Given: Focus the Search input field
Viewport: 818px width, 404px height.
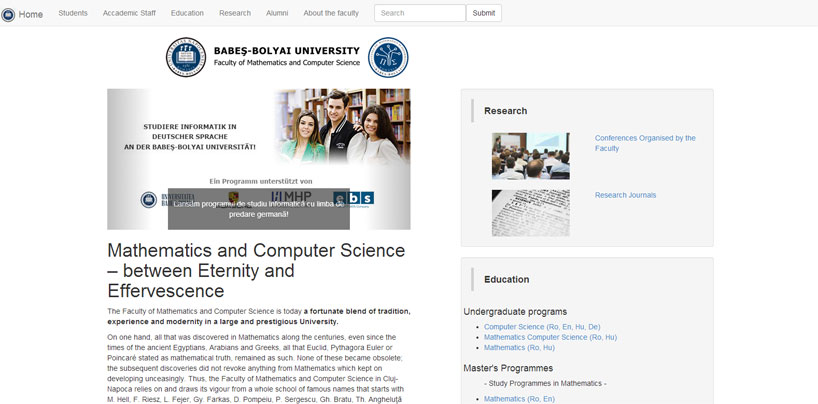Looking at the screenshot, I should coord(420,13).
